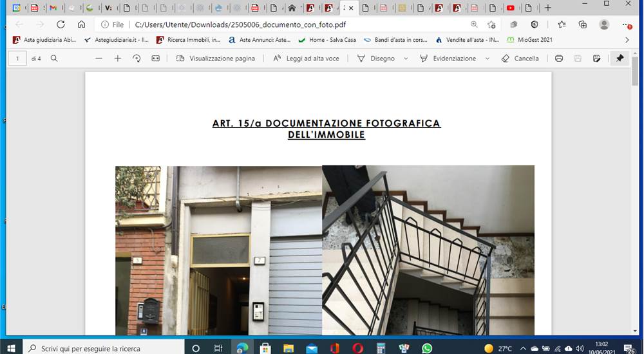This screenshot has height=354, width=644.
Task: Expand the Disegno options arrow
Action: [406, 59]
